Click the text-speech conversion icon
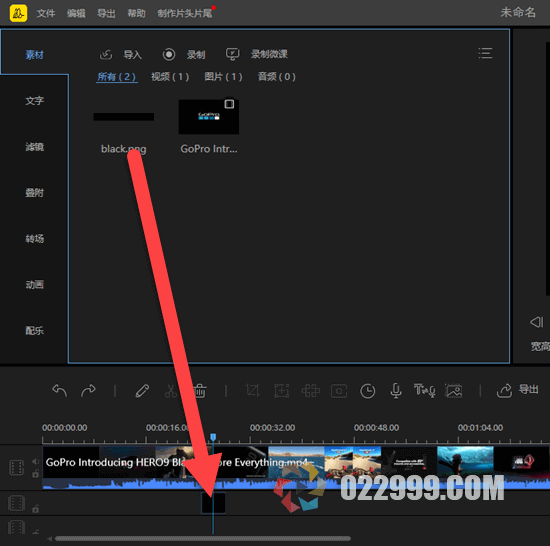 425,390
